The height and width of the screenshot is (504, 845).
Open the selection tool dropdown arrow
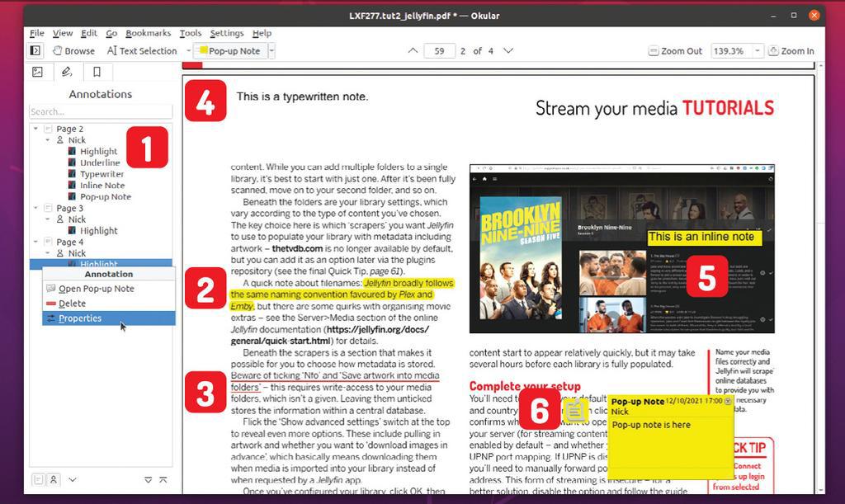point(188,50)
